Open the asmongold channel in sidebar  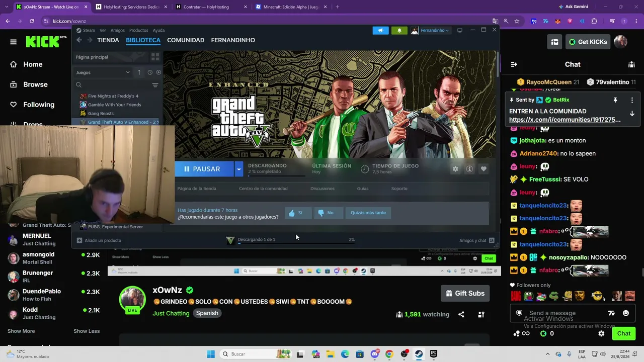tap(53, 258)
